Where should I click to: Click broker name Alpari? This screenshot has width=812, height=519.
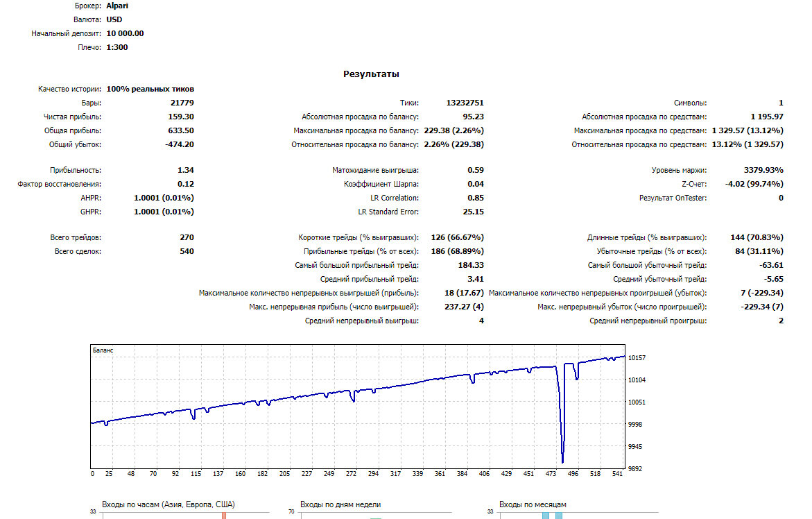click(x=117, y=6)
